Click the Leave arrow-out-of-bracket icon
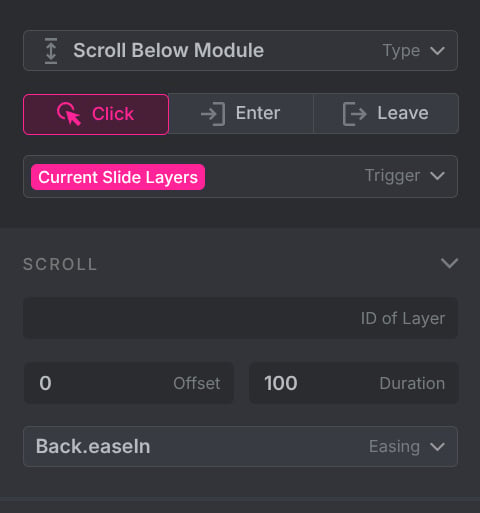 pos(355,114)
